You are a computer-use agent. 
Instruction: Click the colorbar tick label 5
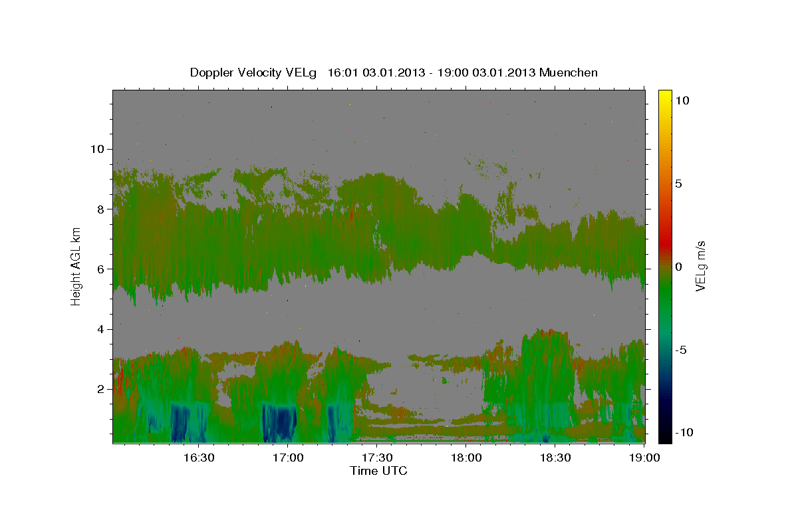coord(678,184)
